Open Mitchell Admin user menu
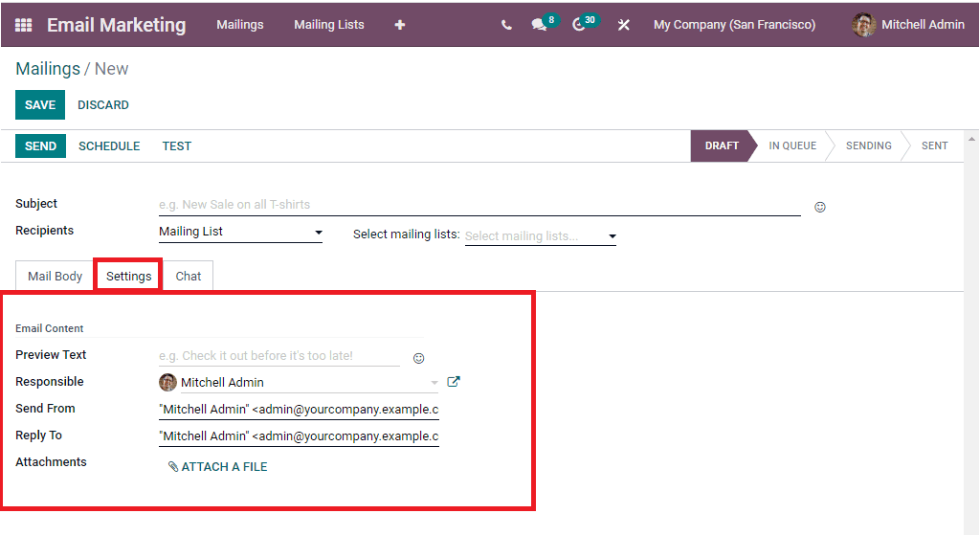Viewport: 980px width, 536px height. (908, 25)
